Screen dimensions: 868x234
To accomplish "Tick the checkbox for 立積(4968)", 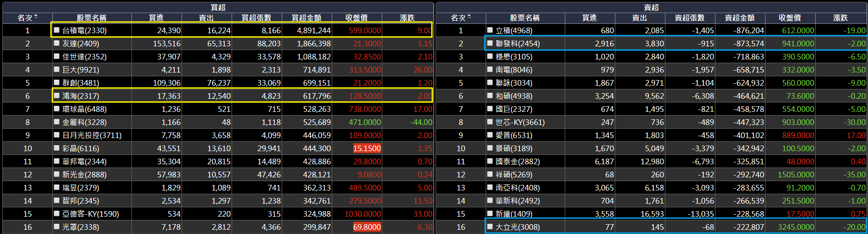I will 490,30.
